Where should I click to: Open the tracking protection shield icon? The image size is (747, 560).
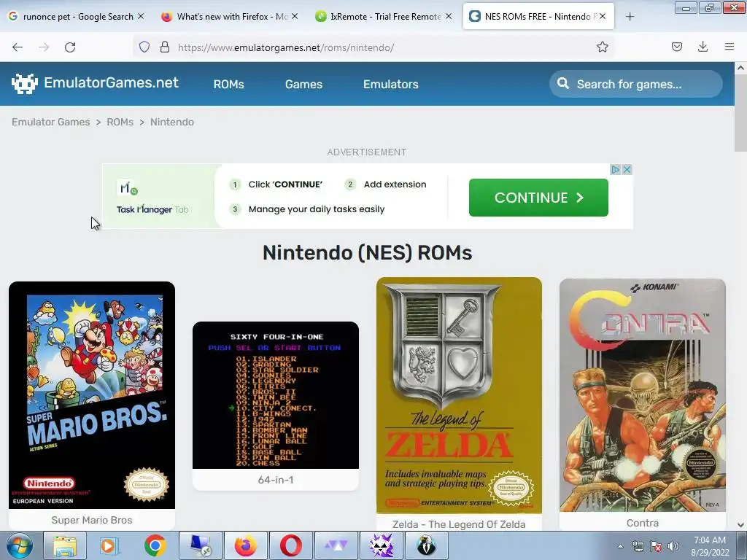click(144, 47)
